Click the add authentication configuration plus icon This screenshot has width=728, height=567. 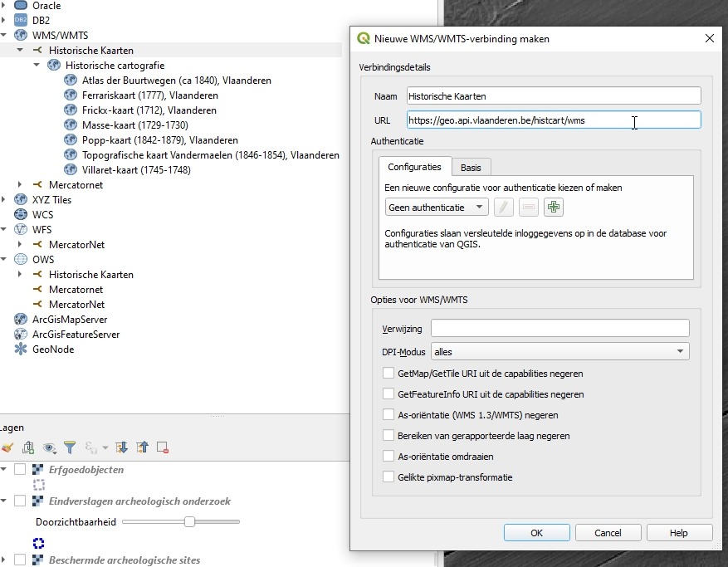pos(554,207)
